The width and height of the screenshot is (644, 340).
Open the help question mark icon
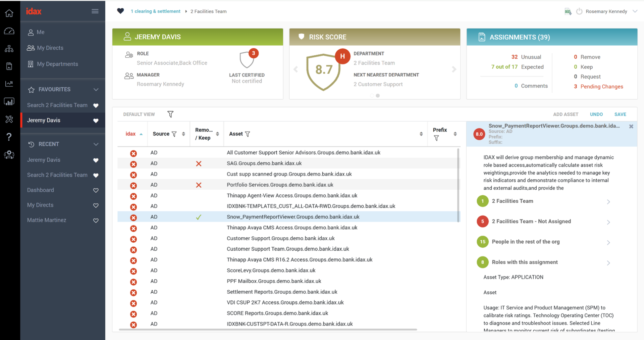click(x=9, y=137)
